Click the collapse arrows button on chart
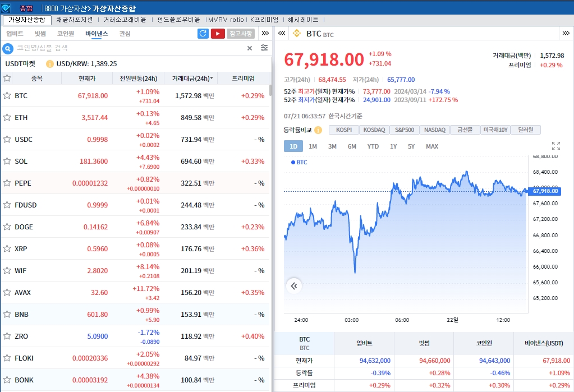Viewport: 574px width, 392px height. [293, 286]
